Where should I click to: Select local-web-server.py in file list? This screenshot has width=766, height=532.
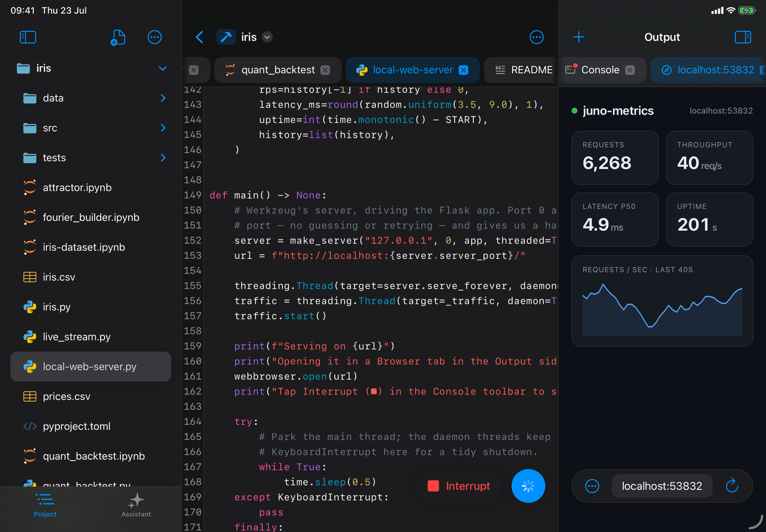pos(91,366)
